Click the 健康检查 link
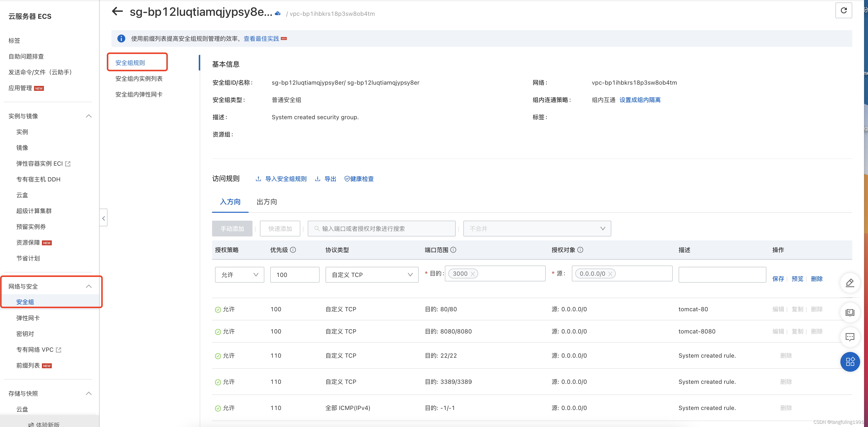 tap(362, 179)
